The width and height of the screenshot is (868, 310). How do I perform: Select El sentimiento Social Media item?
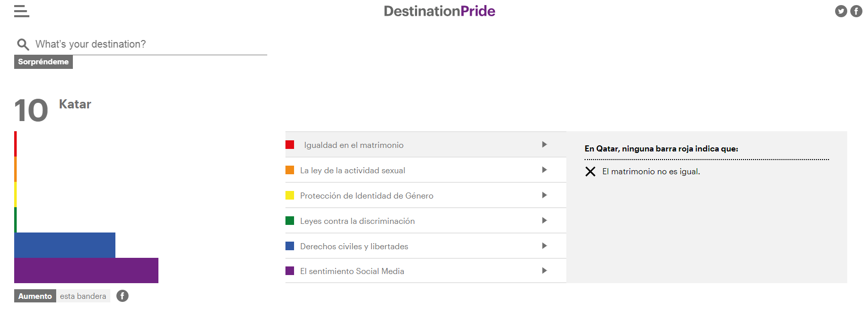(x=352, y=271)
